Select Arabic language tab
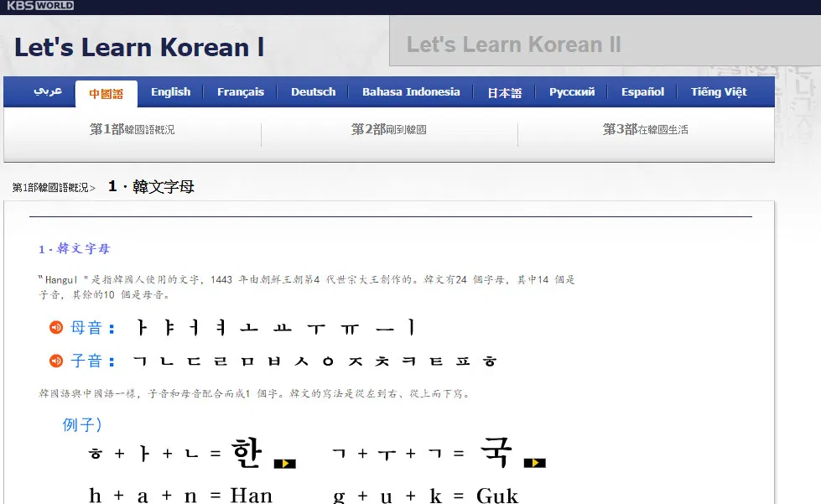821x504 pixels. (48, 92)
